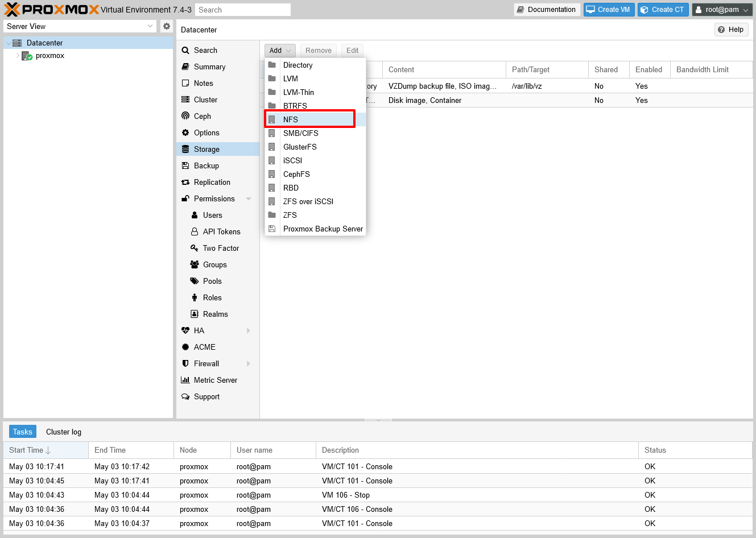Click the Proxmox Backup Server floppy icon

tap(272, 229)
